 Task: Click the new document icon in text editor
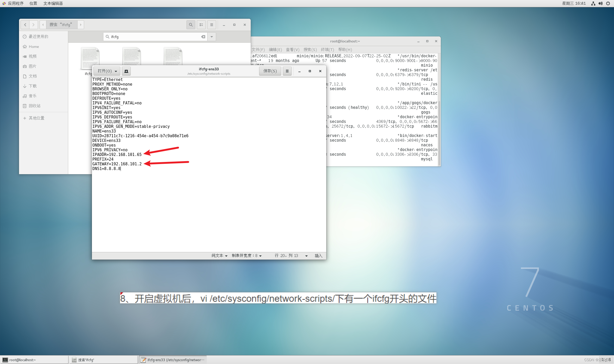126,71
